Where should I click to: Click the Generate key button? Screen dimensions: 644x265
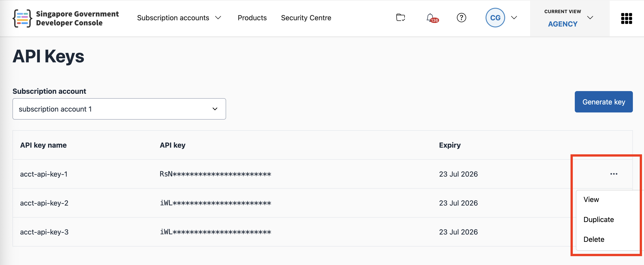pos(603,102)
